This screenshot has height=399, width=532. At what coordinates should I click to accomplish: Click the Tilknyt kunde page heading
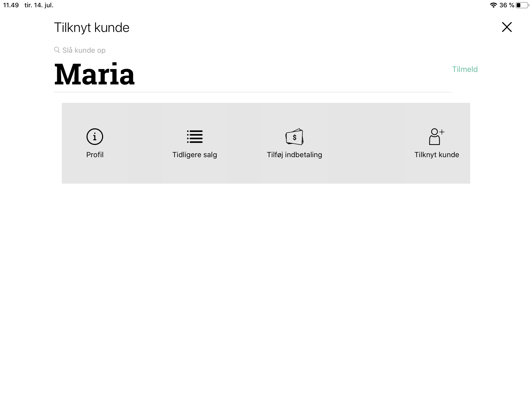coord(92,28)
